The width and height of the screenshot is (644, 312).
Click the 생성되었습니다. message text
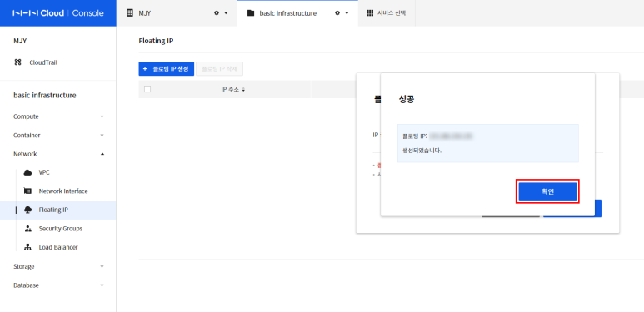point(422,150)
